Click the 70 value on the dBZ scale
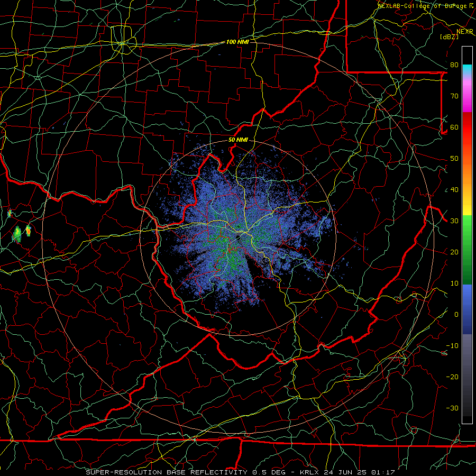 pyautogui.click(x=454, y=96)
